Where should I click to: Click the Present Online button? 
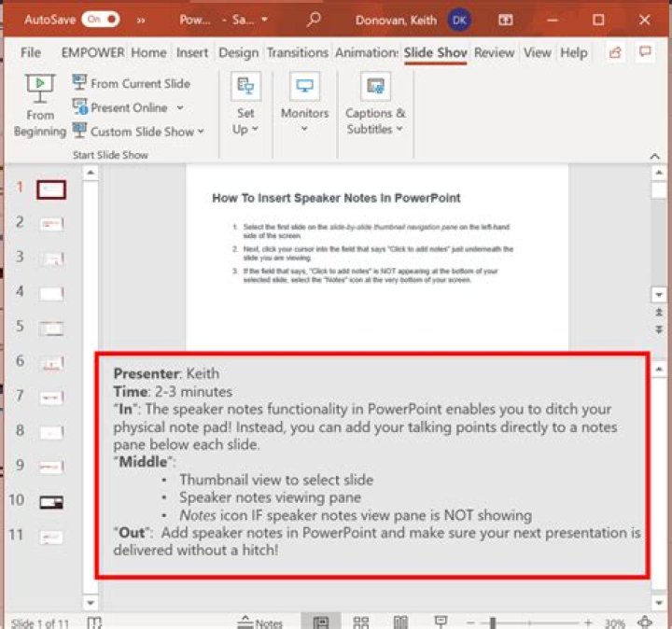pyautogui.click(x=120, y=107)
